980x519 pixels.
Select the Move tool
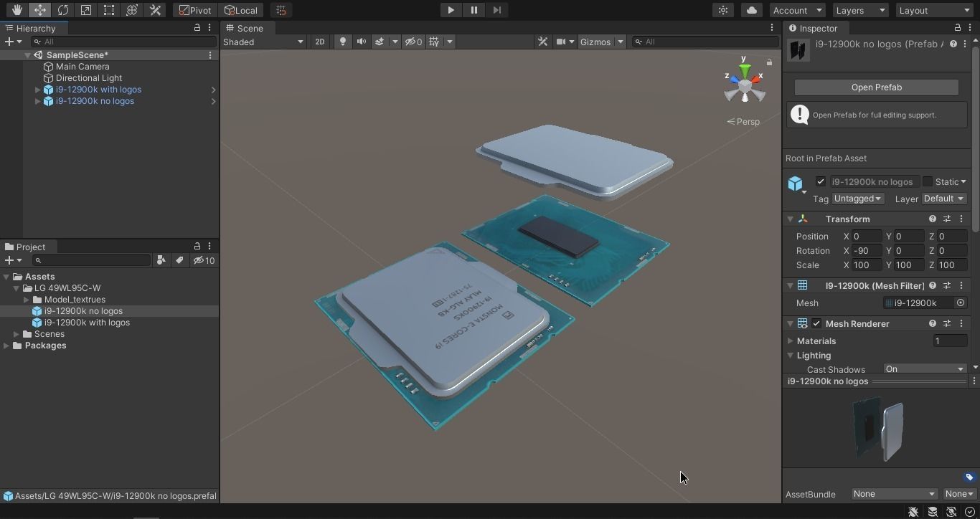coord(39,10)
